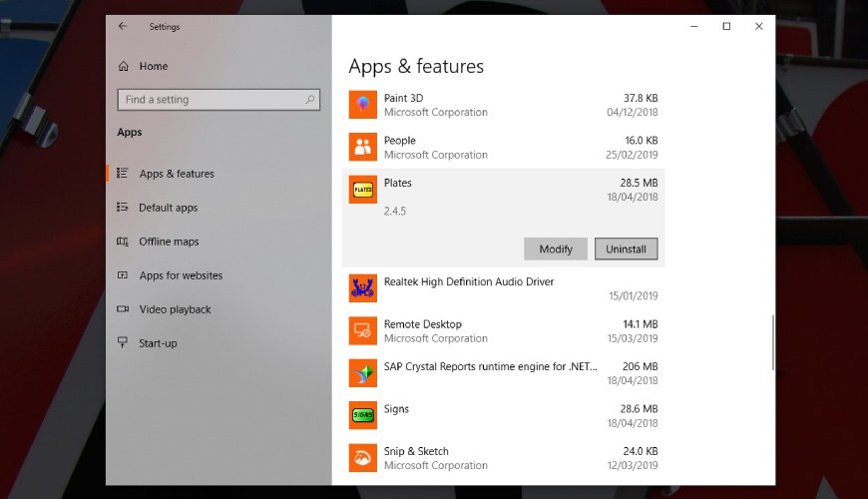868x499 pixels.
Task: Click the Offline maps sidebar icon
Action: (x=123, y=242)
